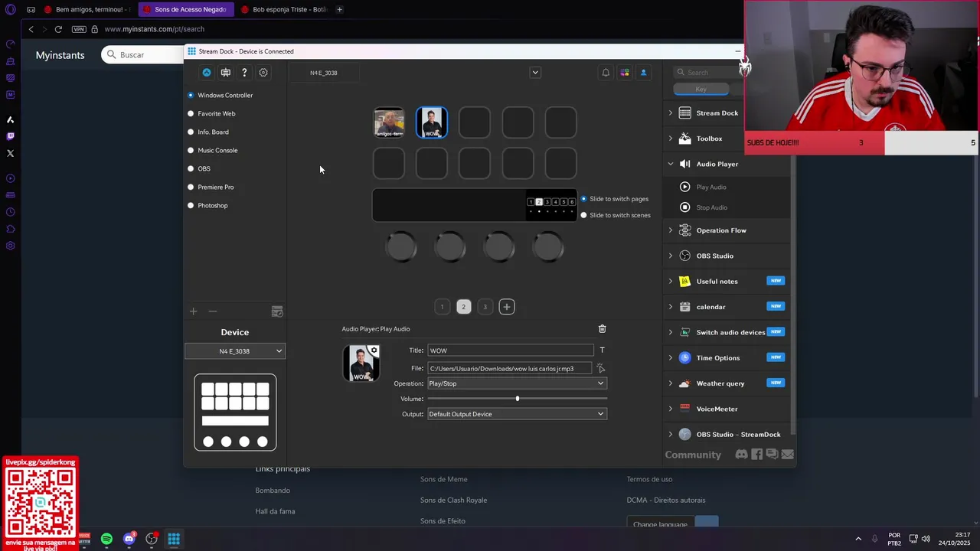Click the blue up-arrow icon in toolbar
Screen dimensions: 980x551
click(207, 73)
